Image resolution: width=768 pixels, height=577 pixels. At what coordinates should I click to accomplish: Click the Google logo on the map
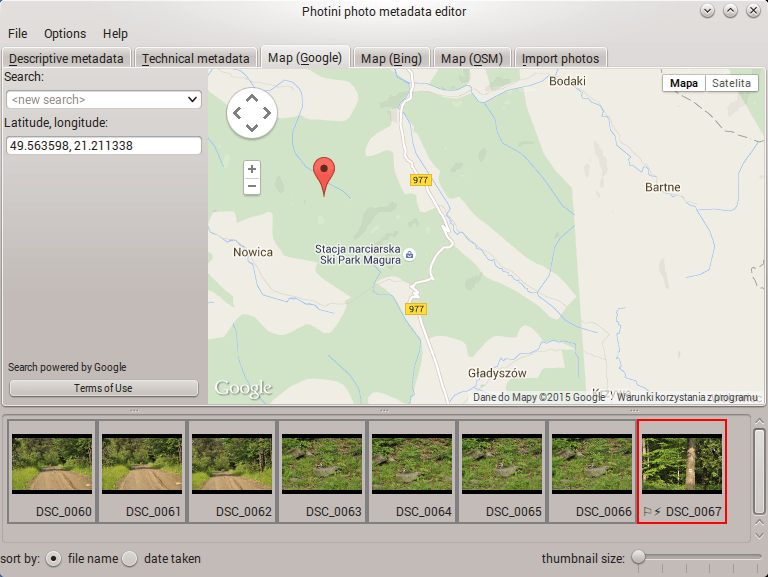(x=243, y=388)
